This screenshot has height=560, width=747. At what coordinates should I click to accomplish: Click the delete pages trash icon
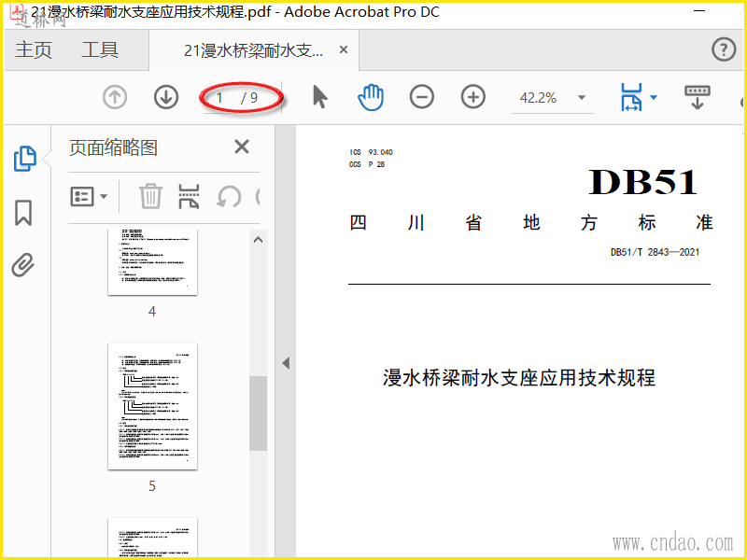pyautogui.click(x=150, y=196)
